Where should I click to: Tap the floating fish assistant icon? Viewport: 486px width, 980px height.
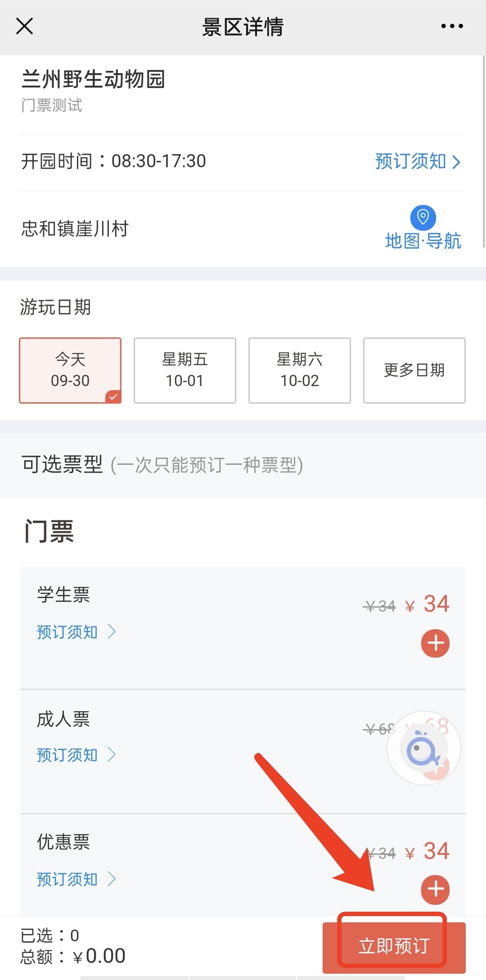[423, 749]
